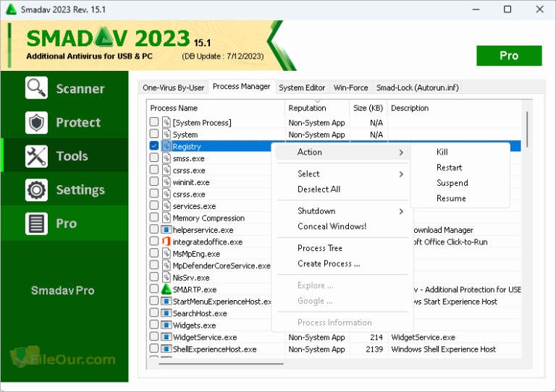Click the Registry process icon
Viewport: 556px width, 392px height.
pos(167,146)
